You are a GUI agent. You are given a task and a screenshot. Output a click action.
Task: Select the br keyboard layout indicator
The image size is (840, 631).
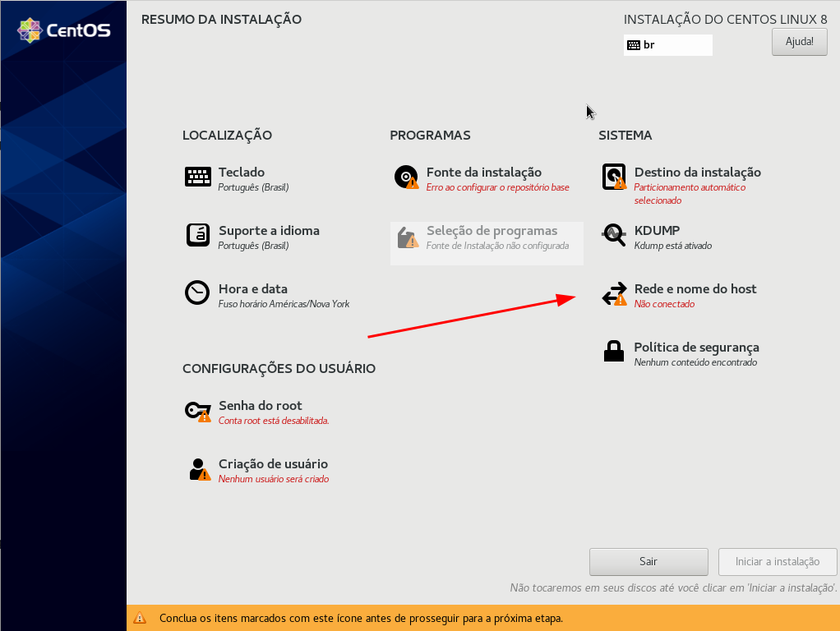pos(667,45)
